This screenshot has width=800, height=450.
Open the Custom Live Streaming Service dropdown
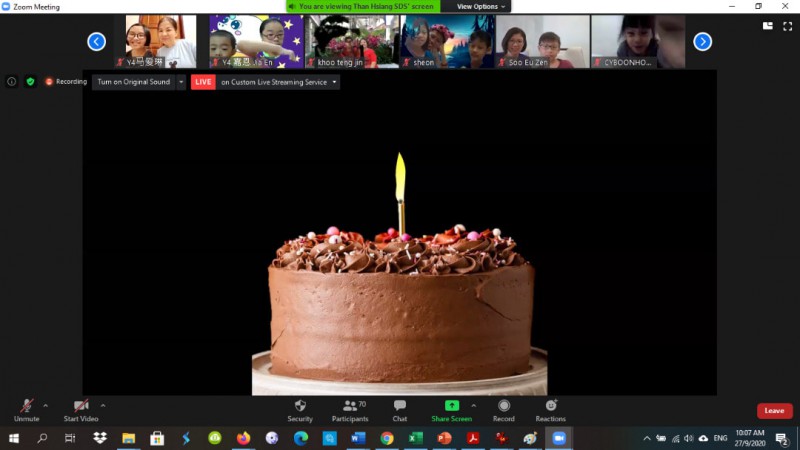278,82
